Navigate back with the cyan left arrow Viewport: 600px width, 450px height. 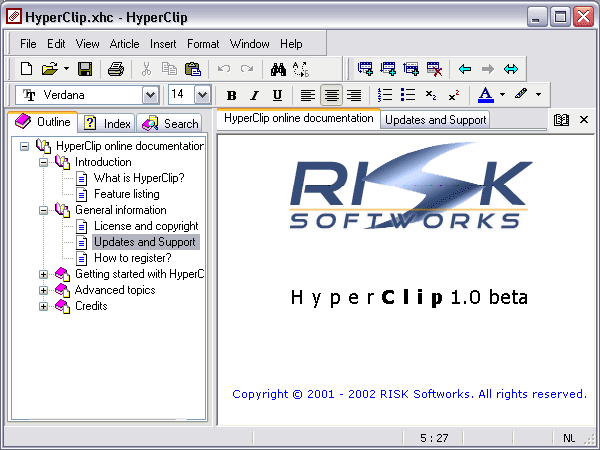point(465,69)
